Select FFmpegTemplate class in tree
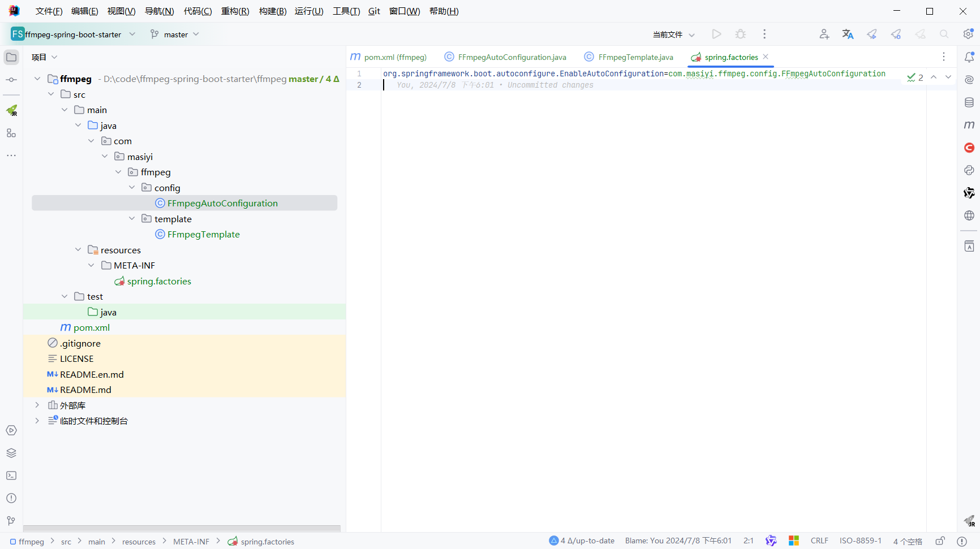The height and width of the screenshot is (549, 980). click(x=203, y=234)
